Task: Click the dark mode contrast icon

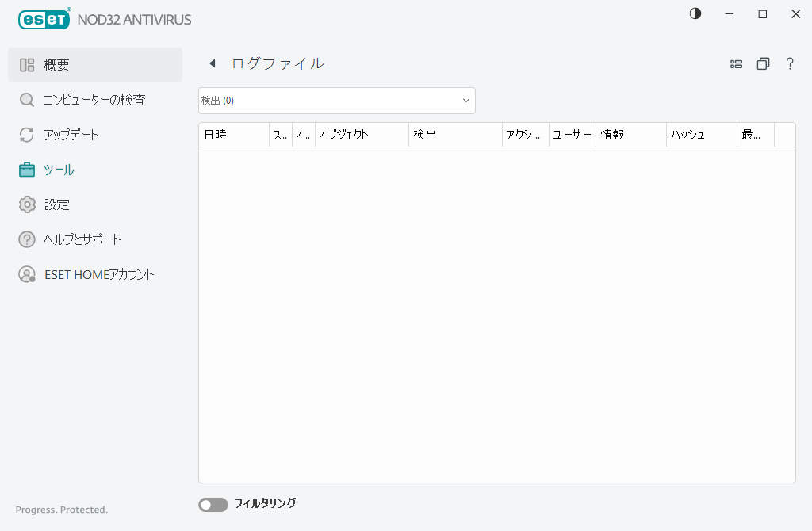Action: tap(695, 13)
